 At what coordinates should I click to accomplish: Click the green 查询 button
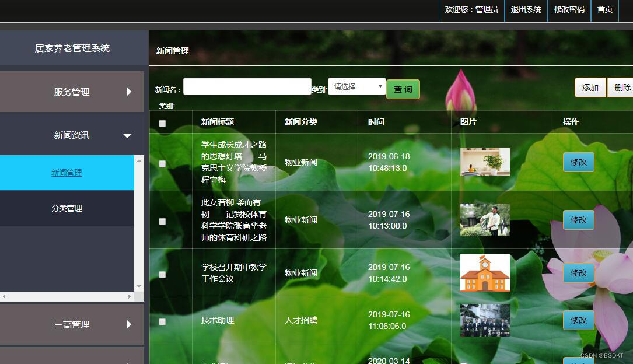coord(403,89)
